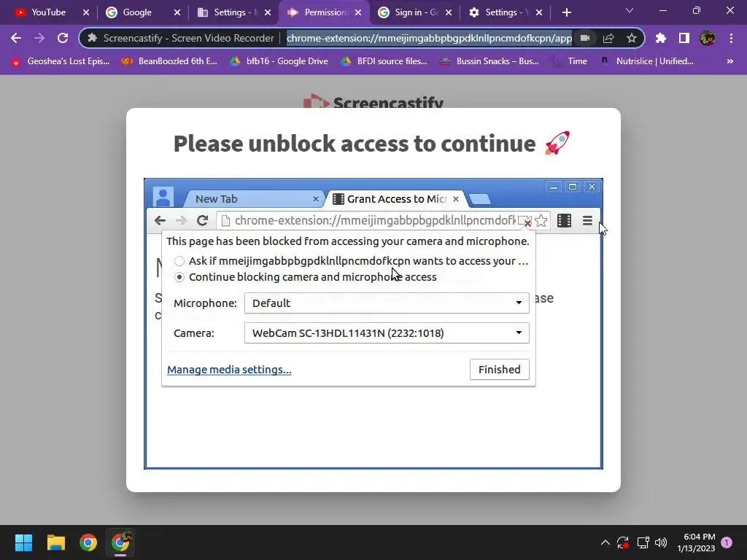This screenshot has height=560, width=747.
Task: Select the 'Ask if...wants to access' radio option
Action: pyautogui.click(x=179, y=261)
